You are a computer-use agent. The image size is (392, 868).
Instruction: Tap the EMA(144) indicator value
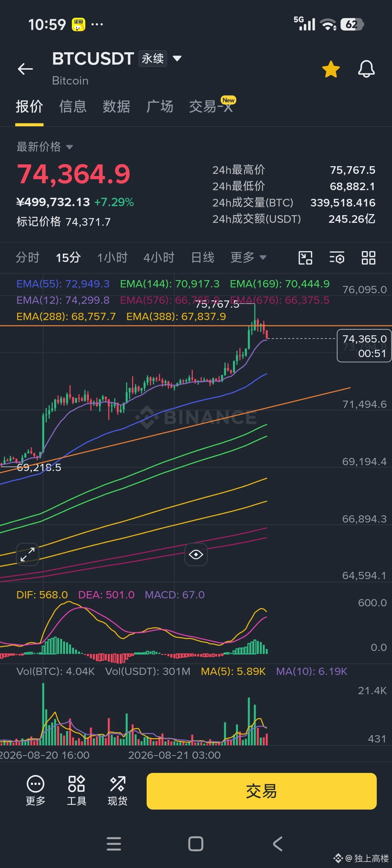(170, 284)
